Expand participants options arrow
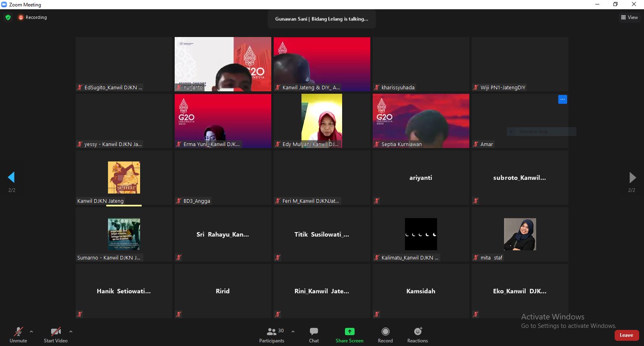Screen dimensions: 644x346 (293, 332)
